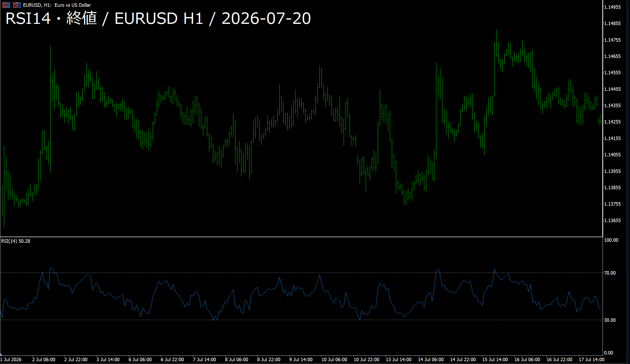This screenshot has width=630, height=364.
Task: Click the 14 Jul 22:00 time label
Action: coord(463,359)
